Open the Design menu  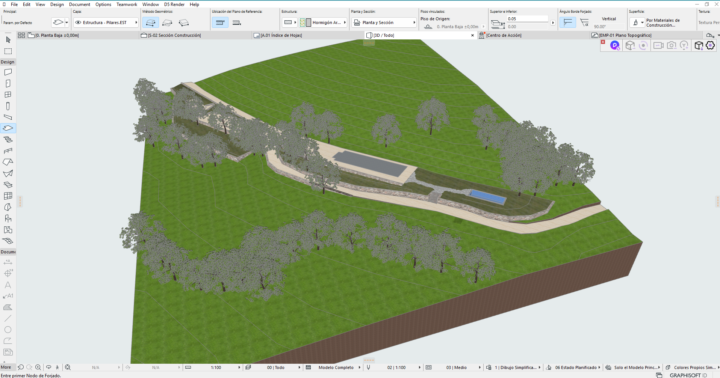(x=57, y=4)
